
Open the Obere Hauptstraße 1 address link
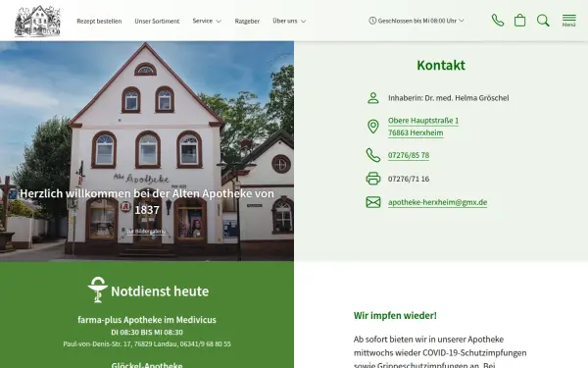(423, 121)
